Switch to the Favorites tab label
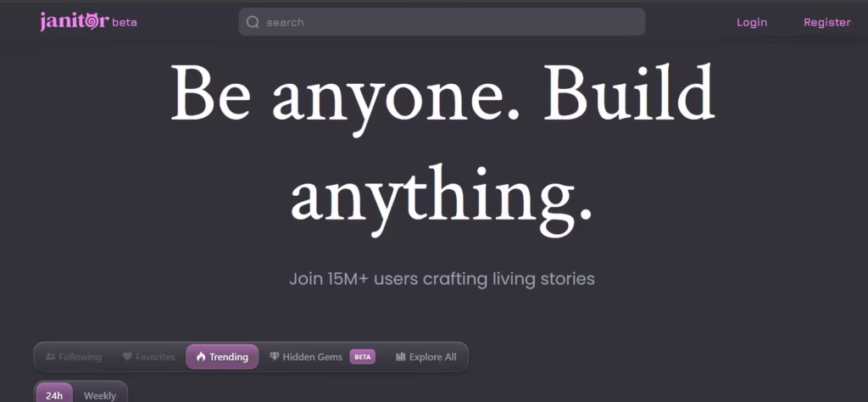 pos(155,357)
